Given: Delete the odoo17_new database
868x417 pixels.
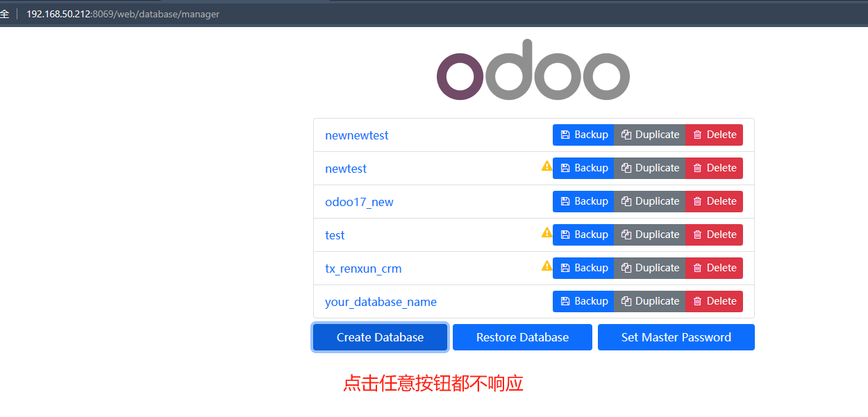Looking at the screenshot, I should [x=715, y=201].
